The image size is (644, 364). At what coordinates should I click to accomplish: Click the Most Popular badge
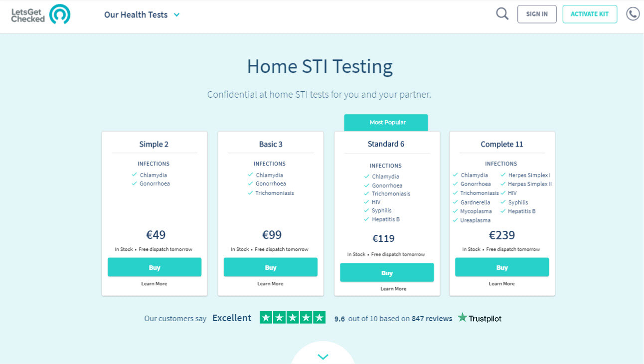pyautogui.click(x=386, y=123)
